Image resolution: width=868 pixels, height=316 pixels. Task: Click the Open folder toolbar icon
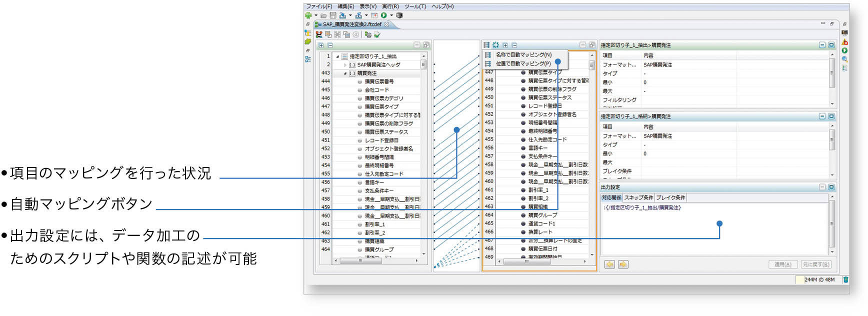pos(324,15)
